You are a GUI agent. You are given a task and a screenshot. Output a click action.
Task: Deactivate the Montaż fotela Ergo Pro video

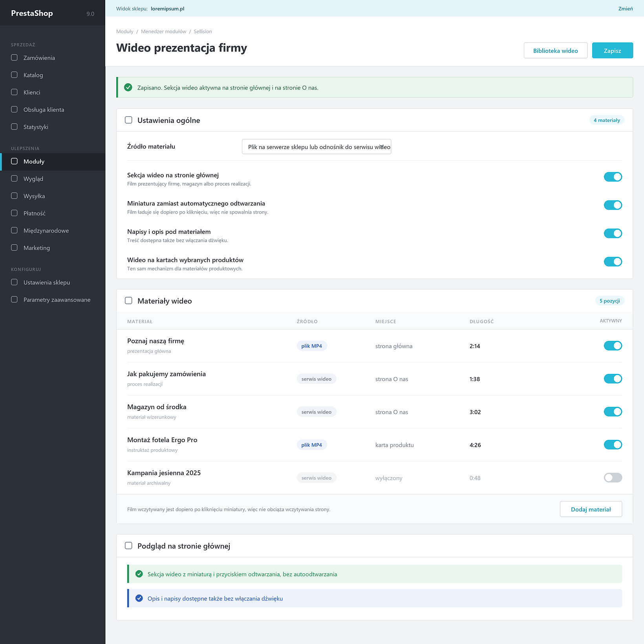[613, 445]
